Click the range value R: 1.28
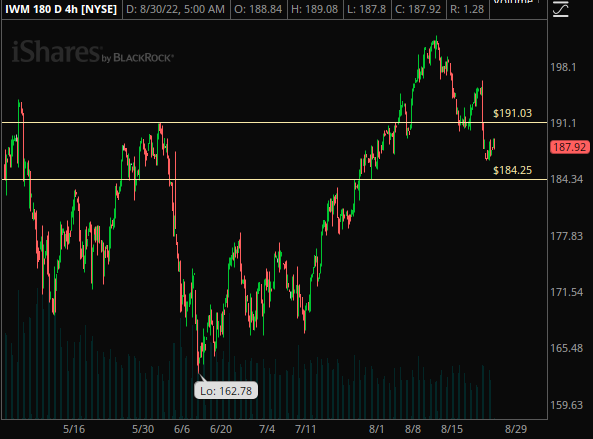Image resolution: width=593 pixels, height=439 pixels. (467, 9)
